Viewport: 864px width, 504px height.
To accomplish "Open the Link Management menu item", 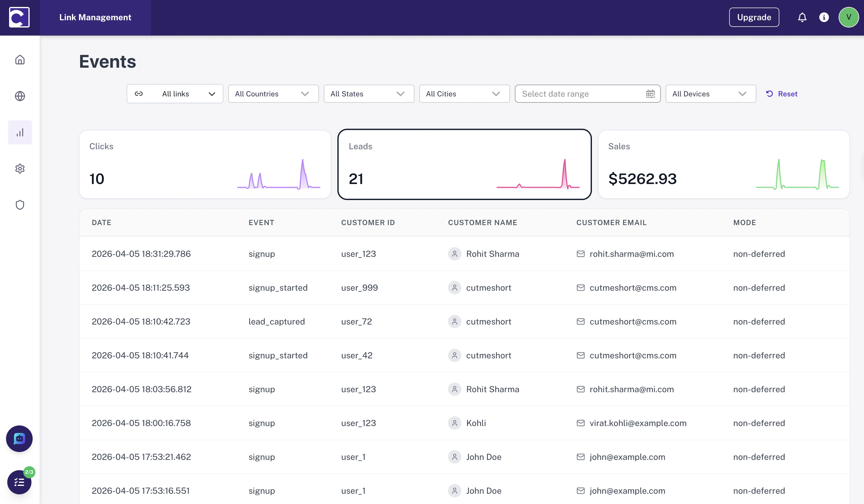I will coord(95,17).
